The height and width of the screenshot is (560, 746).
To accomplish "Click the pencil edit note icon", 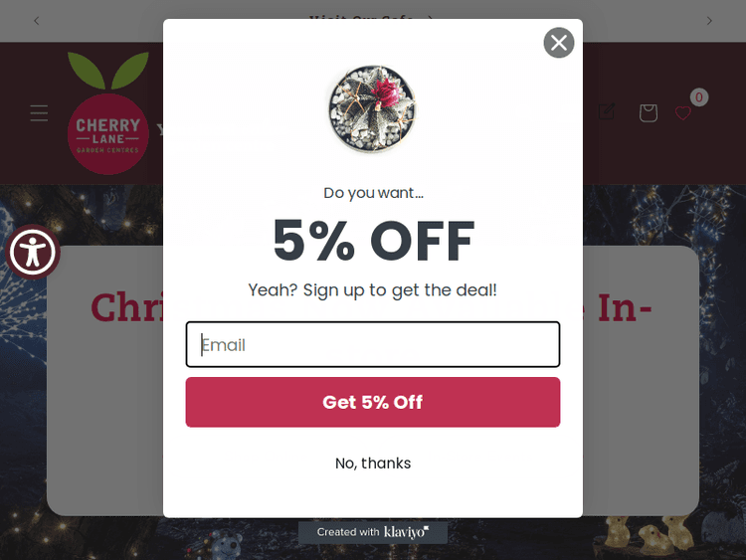I will [607, 111].
